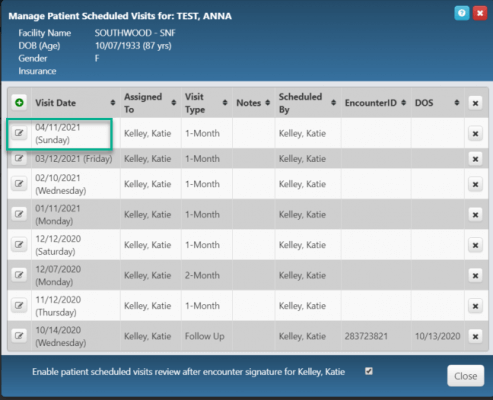Edit the 11/12/2020 Thursday visit
493x400 pixels.
tap(19, 305)
